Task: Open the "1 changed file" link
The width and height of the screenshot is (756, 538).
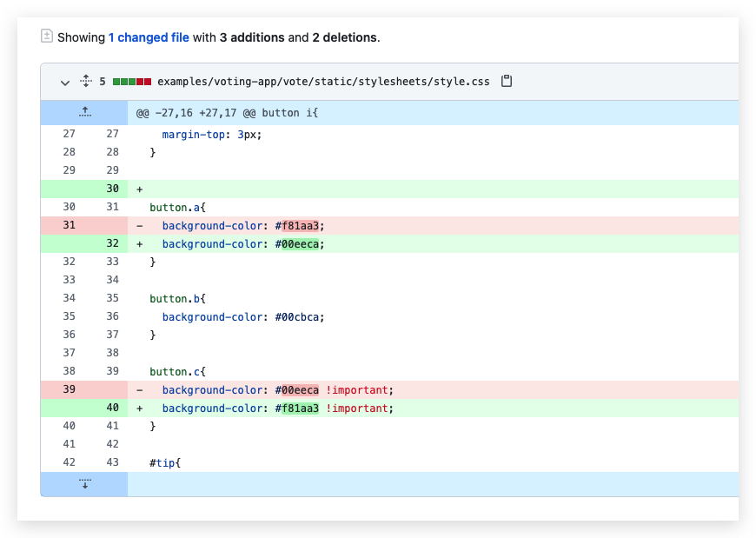Action: 149,37
